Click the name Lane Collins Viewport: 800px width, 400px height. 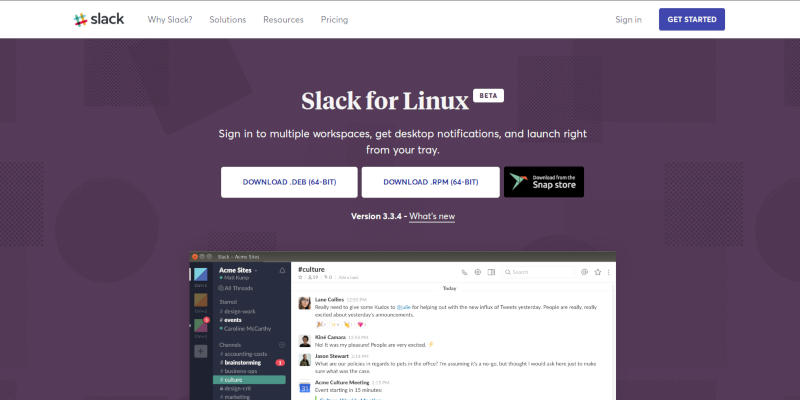[330, 299]
